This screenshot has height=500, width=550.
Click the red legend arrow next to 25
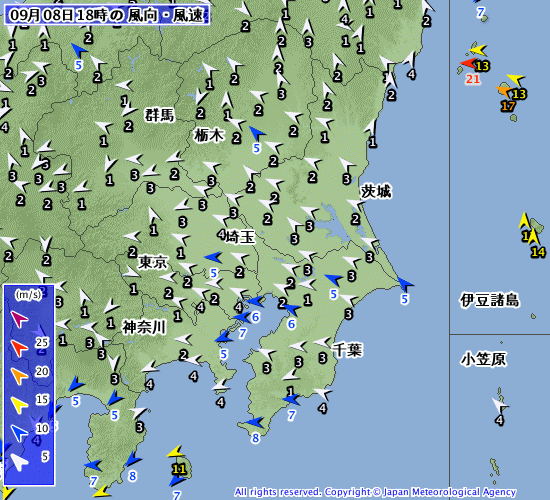coord(19,348)
